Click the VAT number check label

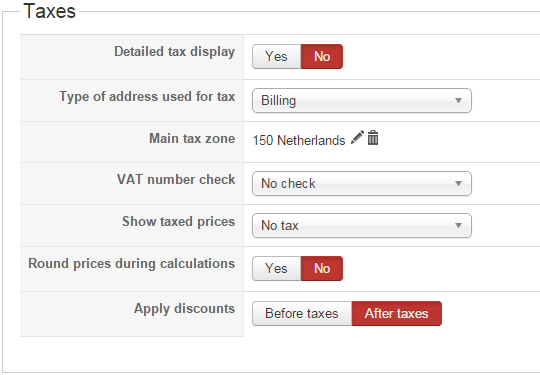pos(176,179)
